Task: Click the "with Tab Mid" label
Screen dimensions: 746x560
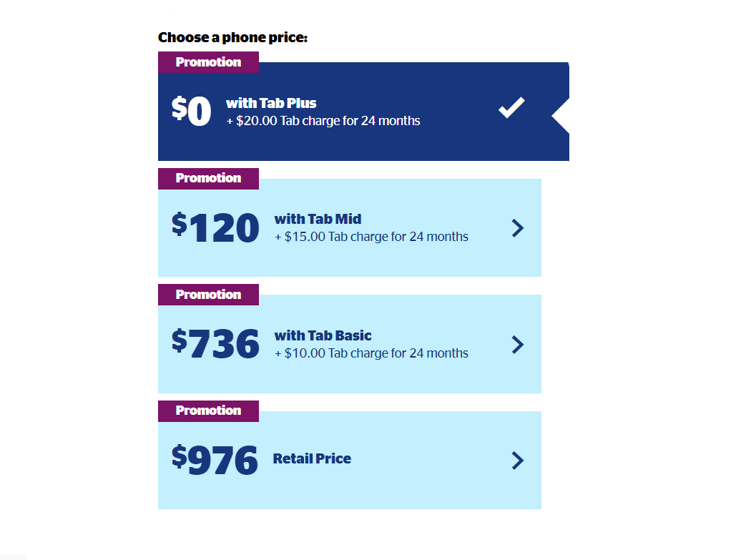Action: pyautogui.click(x=318, y=219)
